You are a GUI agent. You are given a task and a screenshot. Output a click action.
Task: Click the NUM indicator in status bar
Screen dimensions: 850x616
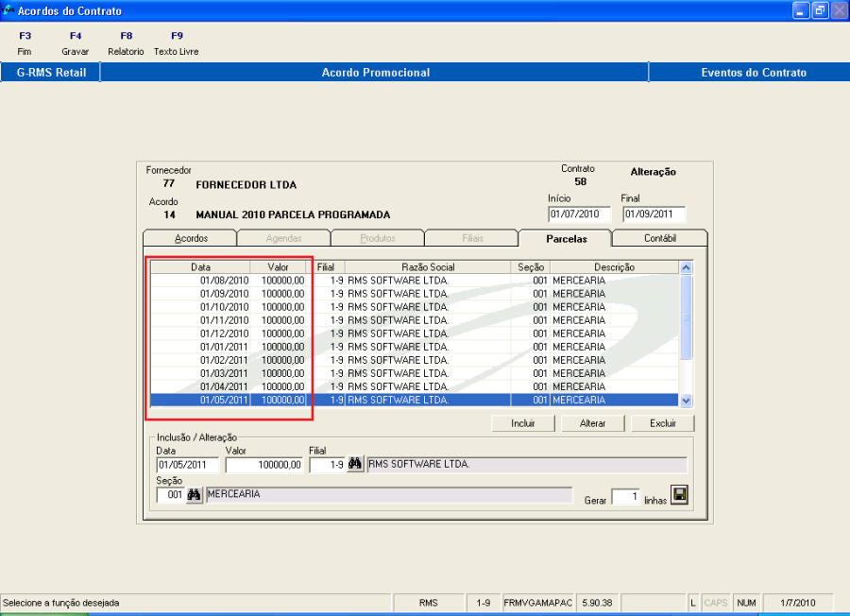(746, 603)
